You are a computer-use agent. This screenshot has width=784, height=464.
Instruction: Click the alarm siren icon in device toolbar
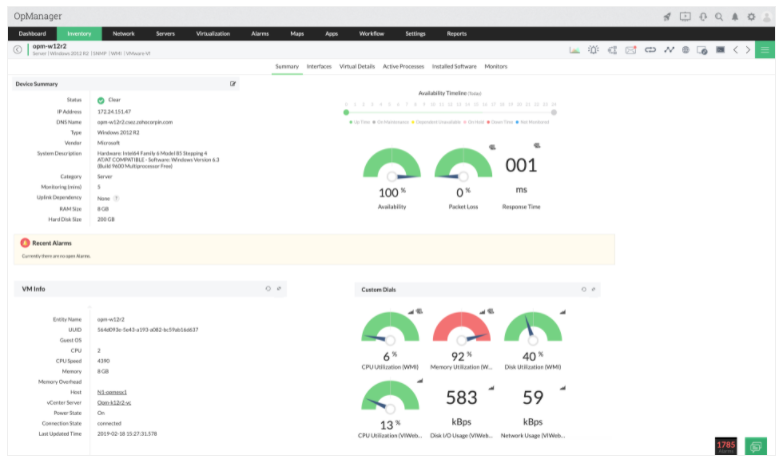point(594,50)
